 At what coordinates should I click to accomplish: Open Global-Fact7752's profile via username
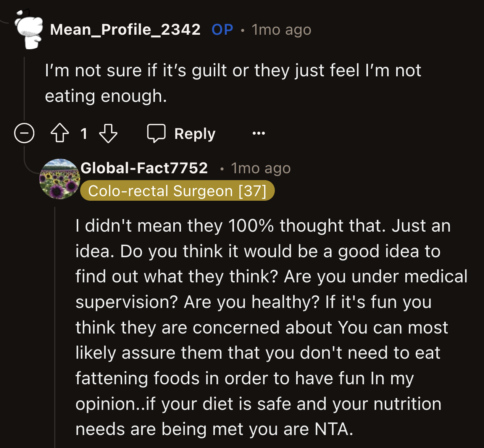click(144, 168)
